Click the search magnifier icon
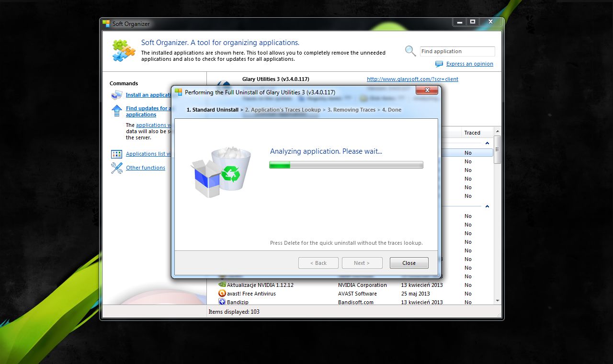 (410, 51)
